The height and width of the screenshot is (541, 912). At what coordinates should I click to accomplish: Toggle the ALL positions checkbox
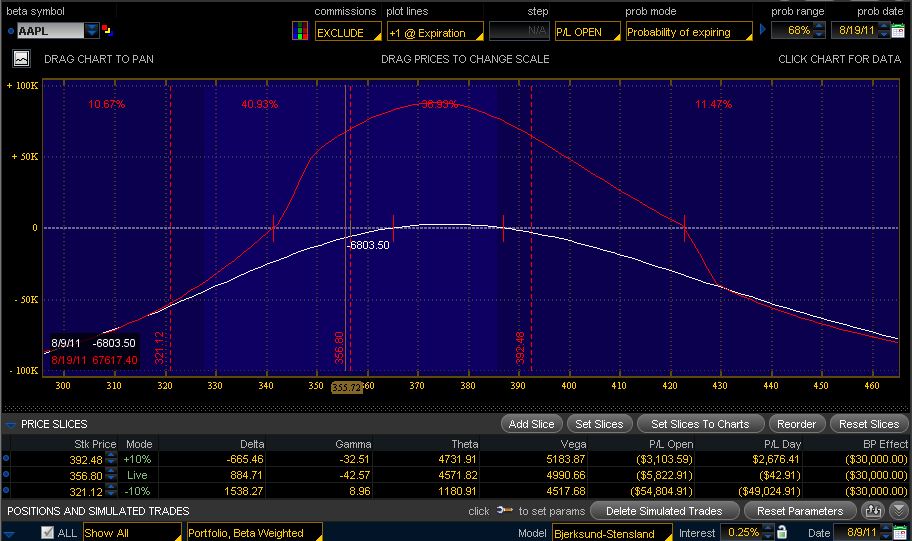coord(47,532)
